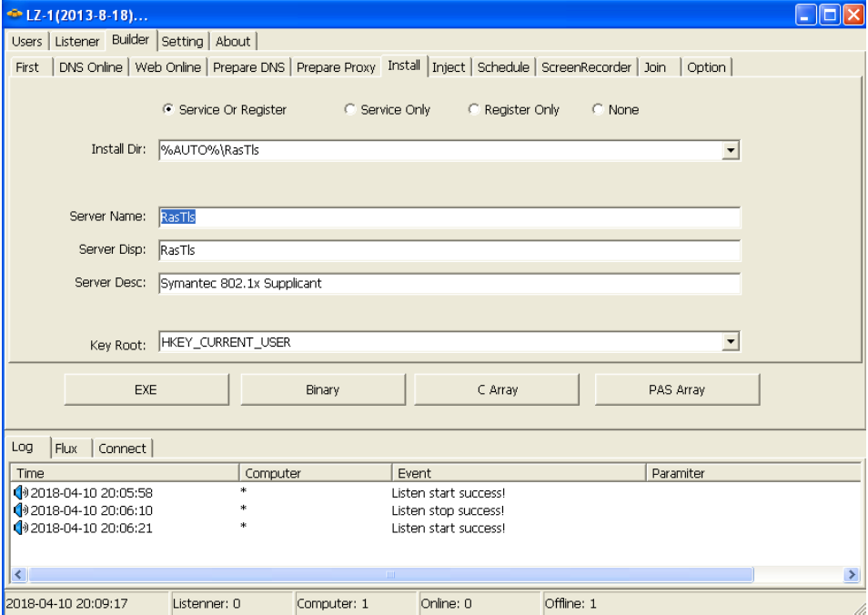The height and width of the screenshot is (615, 868).
Task: Click the LZ-1 application icon in title bar
Action: pyautogui.click(x=14, y=15)
